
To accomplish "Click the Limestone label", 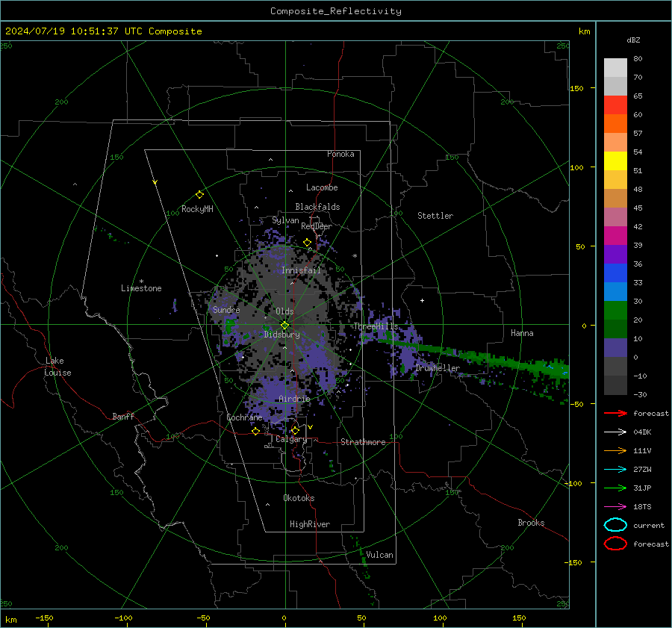I will [x=141, y=288].
